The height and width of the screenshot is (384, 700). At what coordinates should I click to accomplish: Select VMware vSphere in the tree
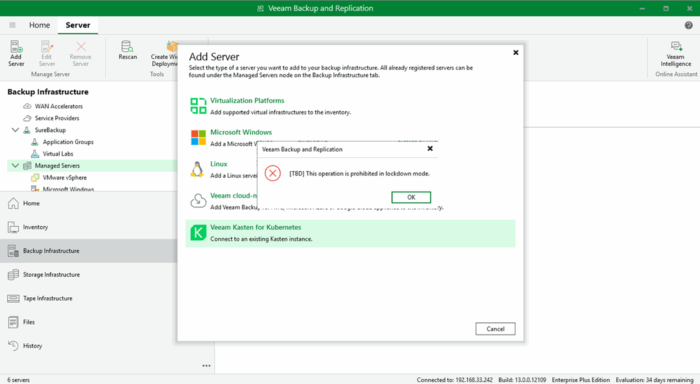point(65,178)
